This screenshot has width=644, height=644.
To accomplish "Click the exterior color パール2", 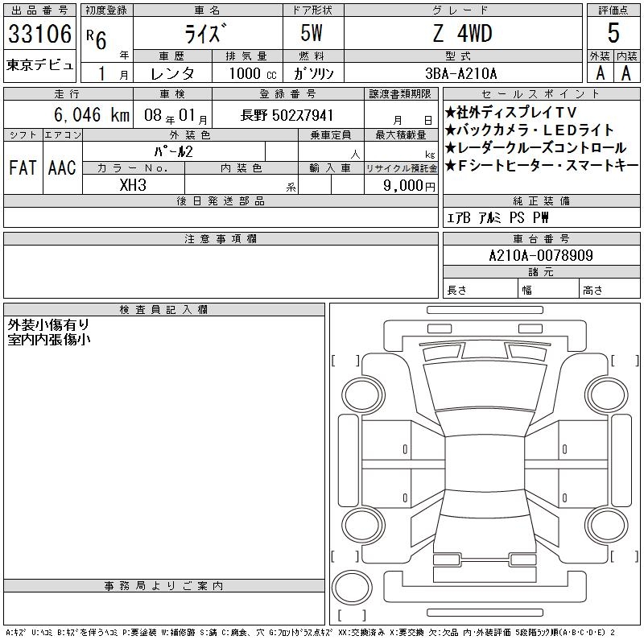I will 173,151.
